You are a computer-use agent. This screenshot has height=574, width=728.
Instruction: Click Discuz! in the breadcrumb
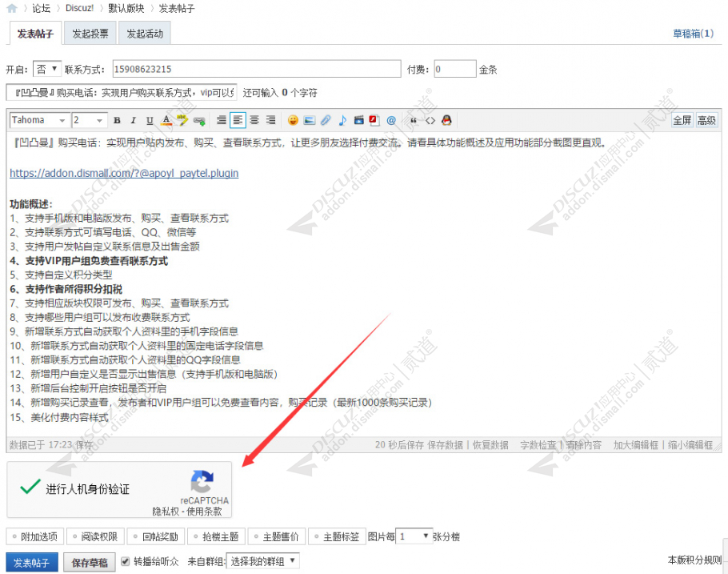[x=79, y=8]
